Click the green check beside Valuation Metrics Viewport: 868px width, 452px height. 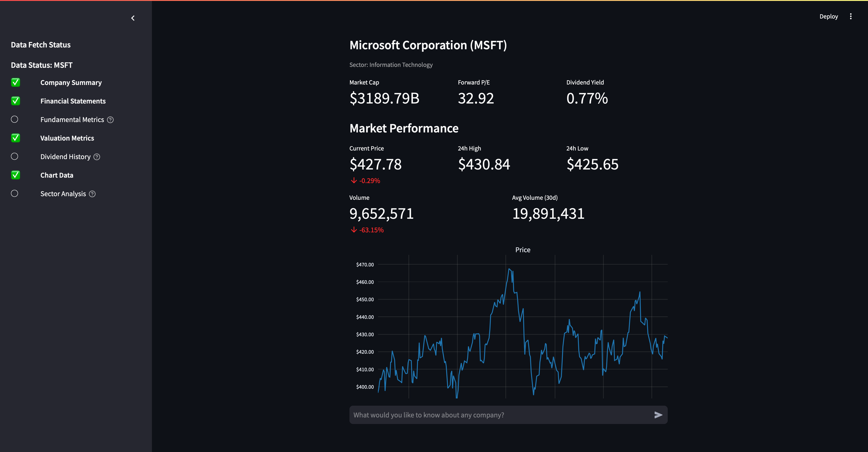click(16, 138)
